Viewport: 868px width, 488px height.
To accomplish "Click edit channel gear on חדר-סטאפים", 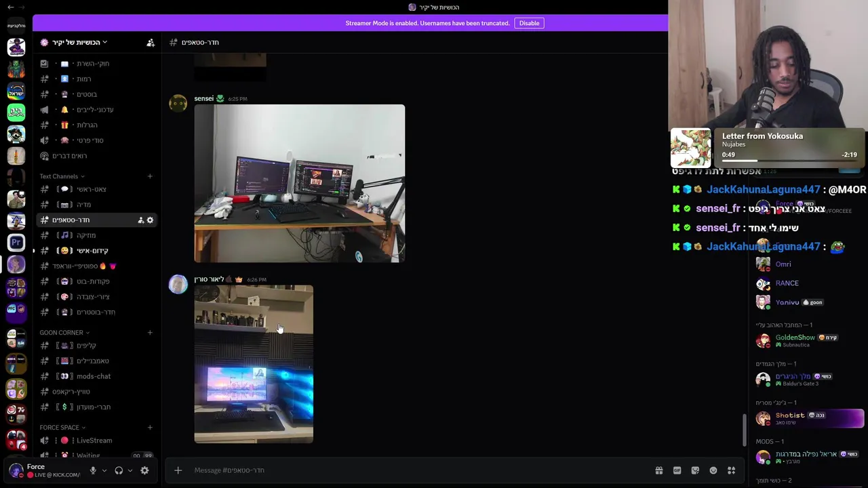I will click(x=150, y=220).
